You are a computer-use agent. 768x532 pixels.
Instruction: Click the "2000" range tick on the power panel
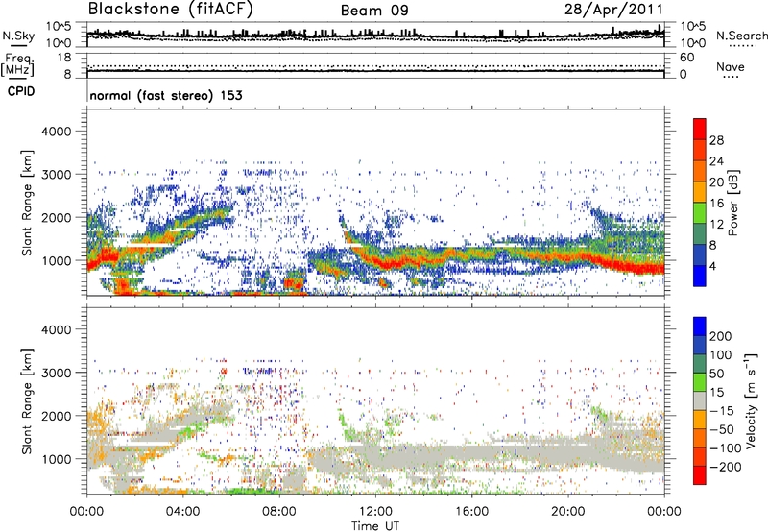(x=57, y=217)
